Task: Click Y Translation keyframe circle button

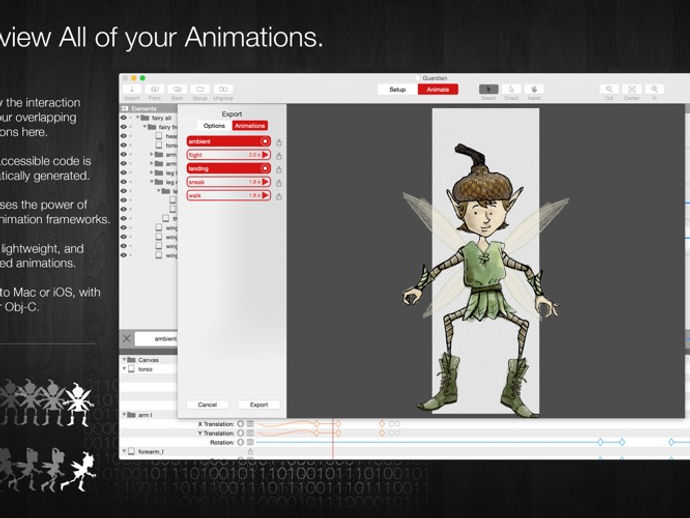Action: pos(241,433)
